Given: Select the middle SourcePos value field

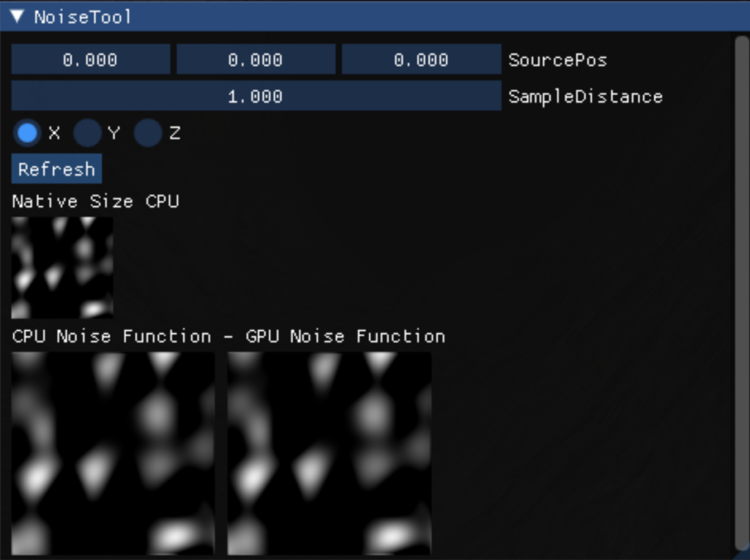Looking at the screenshot, I should [256, 60].
